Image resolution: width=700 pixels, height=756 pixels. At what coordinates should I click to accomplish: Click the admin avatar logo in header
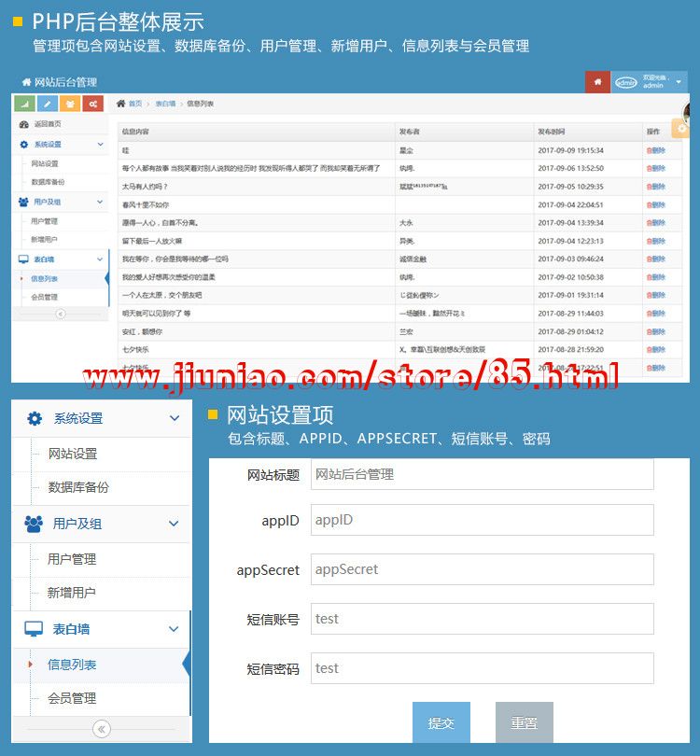[x=625, y=83]
